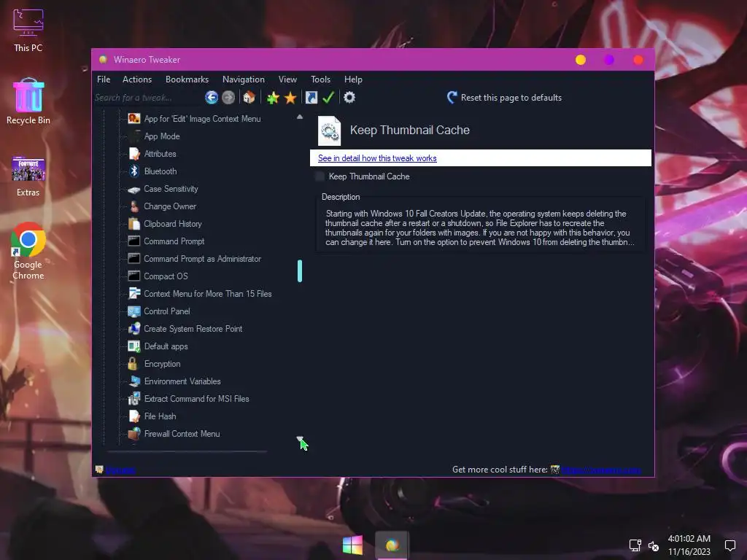Image resolution: width=747 pixels, height=560 pixels.
Task: Click the File Hash icon
Action: tap(134, 416)
